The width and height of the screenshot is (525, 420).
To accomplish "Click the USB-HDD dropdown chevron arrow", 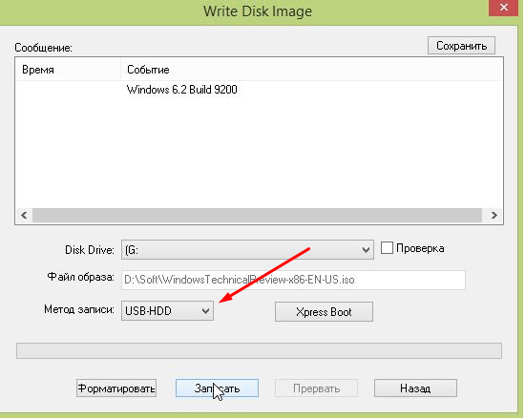I will [205, 311].
